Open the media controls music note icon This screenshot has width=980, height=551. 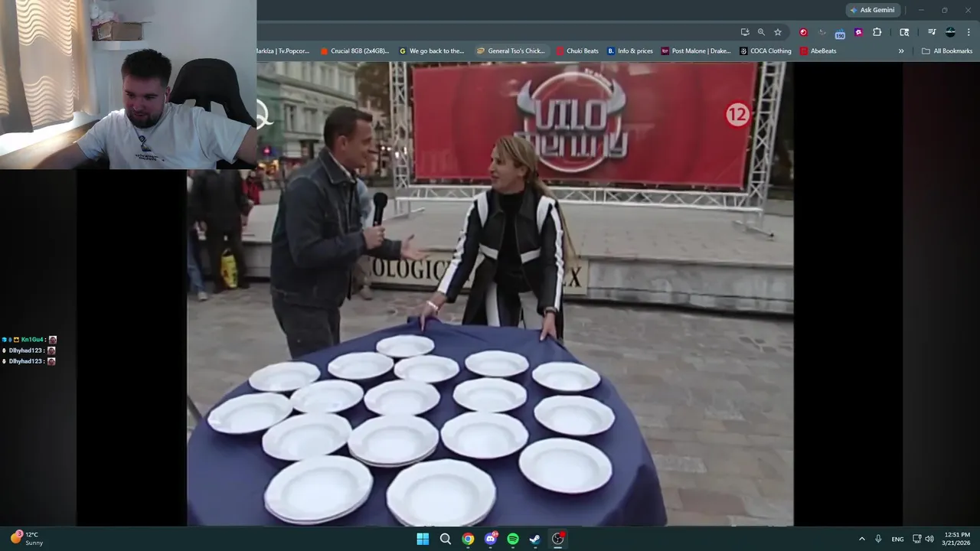932,32
